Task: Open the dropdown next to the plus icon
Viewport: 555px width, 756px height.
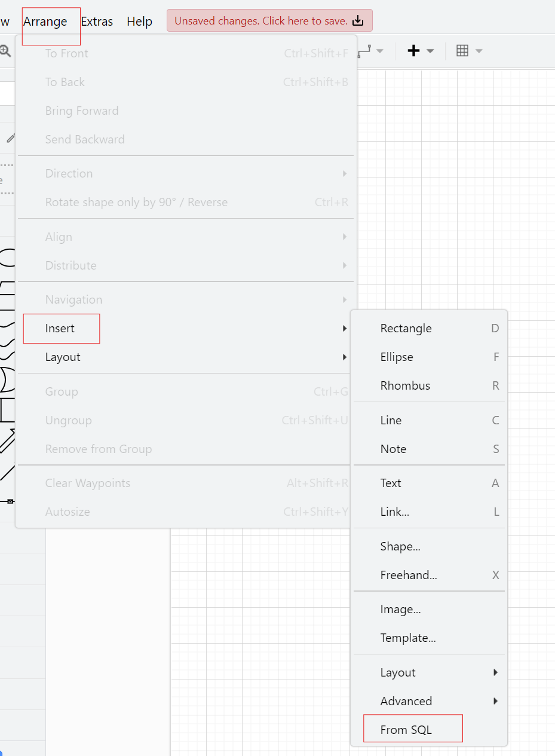Action: 430,50
